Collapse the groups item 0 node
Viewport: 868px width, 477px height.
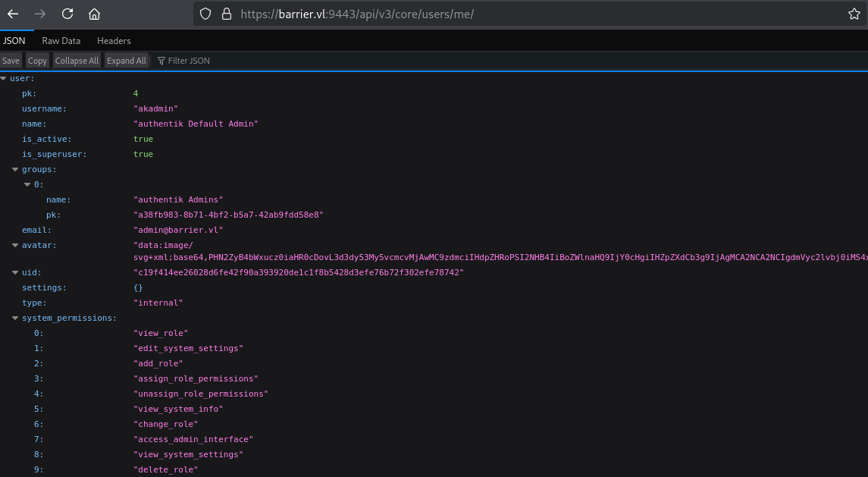pos(28,184)
